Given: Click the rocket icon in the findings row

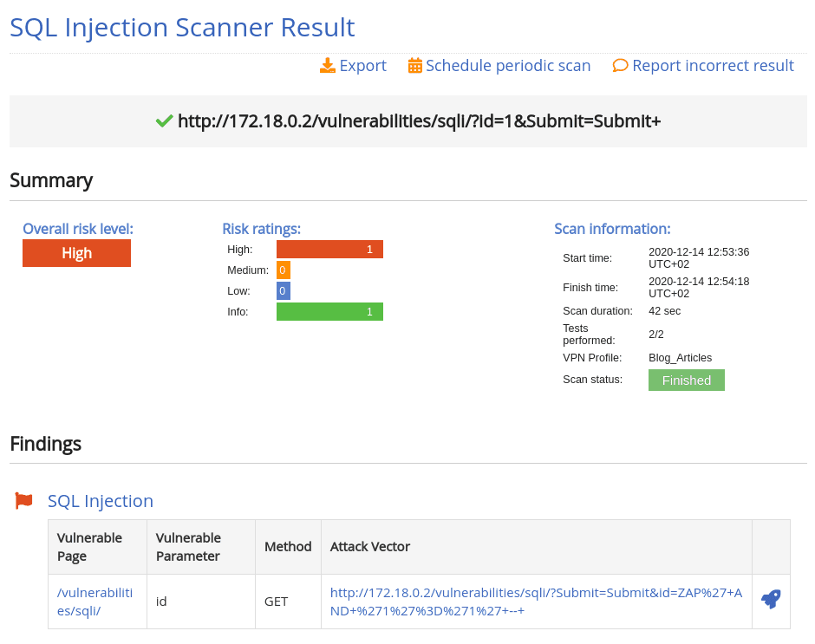Looking at the screenshot, I should [x=770, y=598].
